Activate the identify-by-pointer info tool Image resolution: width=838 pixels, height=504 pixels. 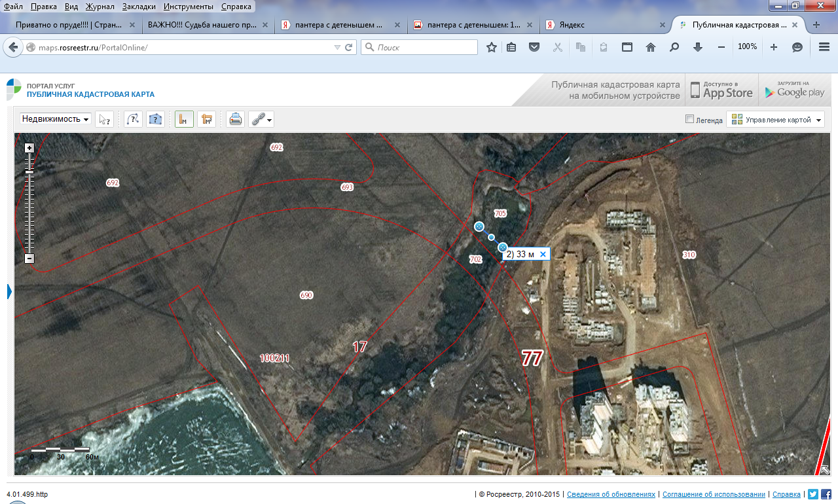click(x=105, y=119)
